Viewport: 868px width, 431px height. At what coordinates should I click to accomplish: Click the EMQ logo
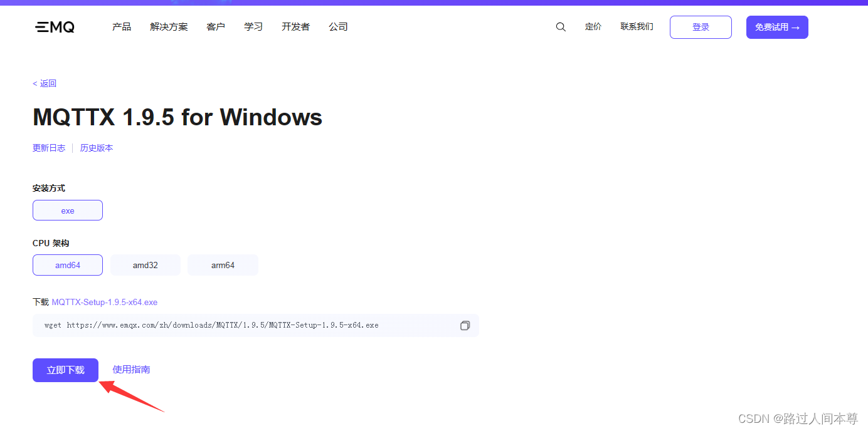point(55,27)
